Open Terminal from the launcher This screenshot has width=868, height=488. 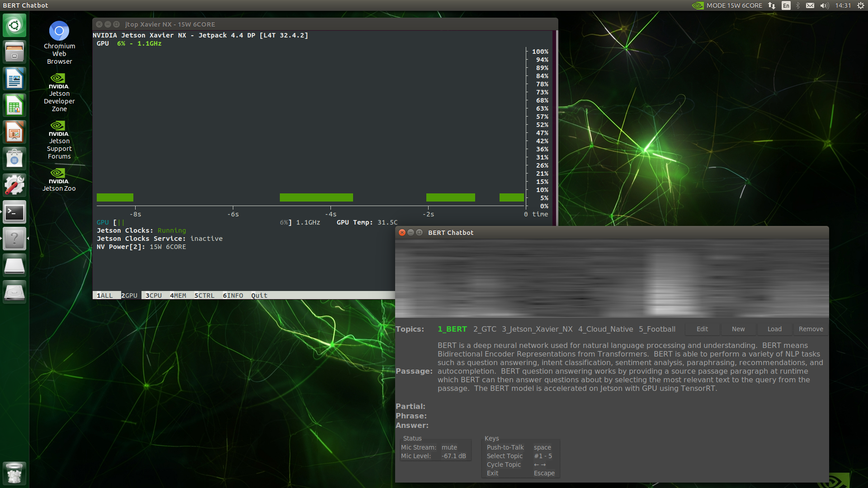pyautogui.click(x=14, y=212)
